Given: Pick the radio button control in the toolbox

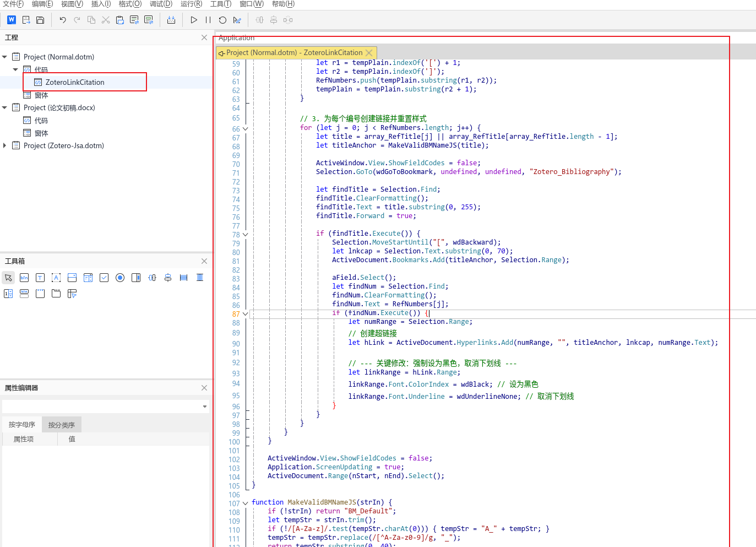Looking at the screenshot, I should pos(120,278).
